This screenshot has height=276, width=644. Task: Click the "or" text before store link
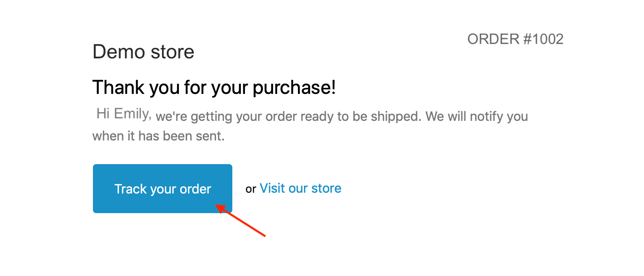point(251,189)
